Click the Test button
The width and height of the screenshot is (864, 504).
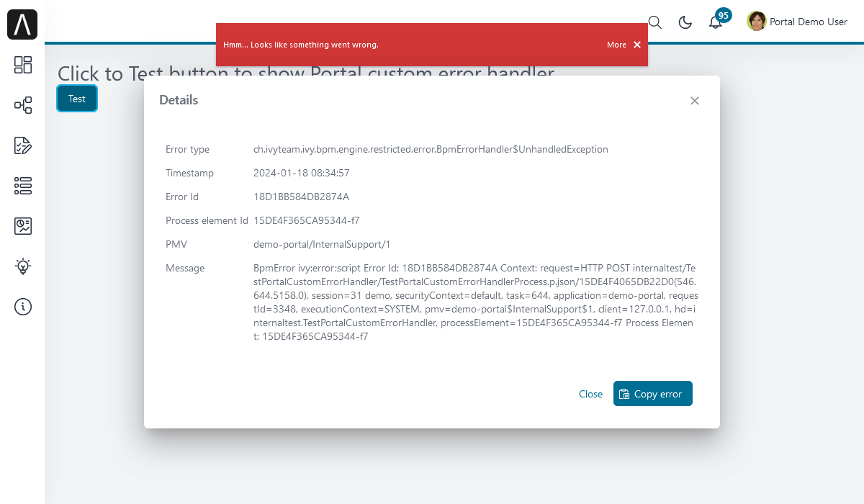[77, 99]
